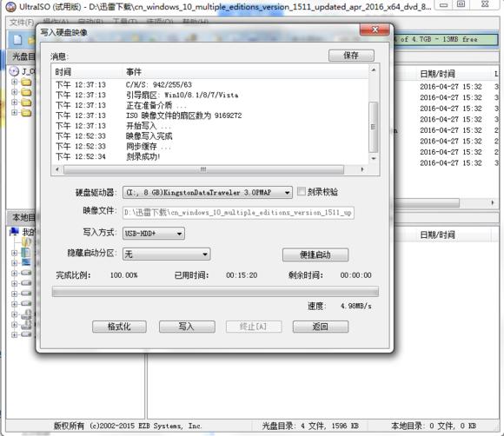This screenshot has width=504, height=436.
Task: Select the '映像写入完成' log row
Action: tap(210, 135)
